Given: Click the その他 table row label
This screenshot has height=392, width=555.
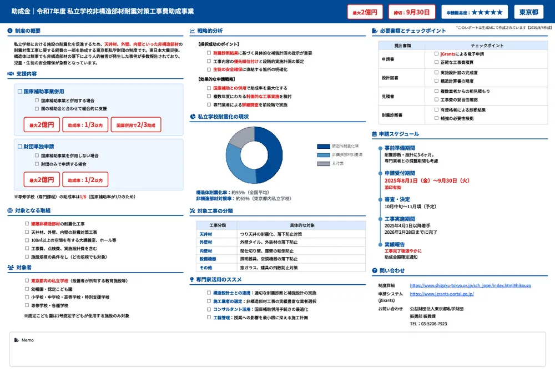Looking at the screenshot, I should (206, 268).
